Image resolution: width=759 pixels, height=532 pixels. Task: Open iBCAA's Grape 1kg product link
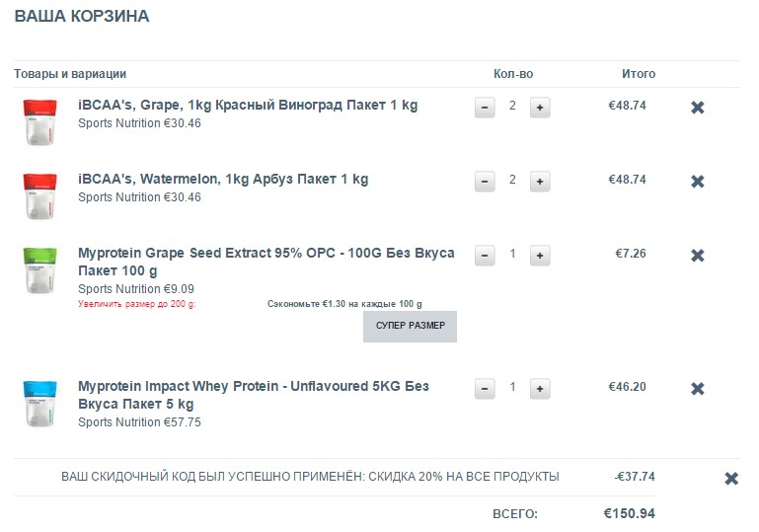coord(248,105)
